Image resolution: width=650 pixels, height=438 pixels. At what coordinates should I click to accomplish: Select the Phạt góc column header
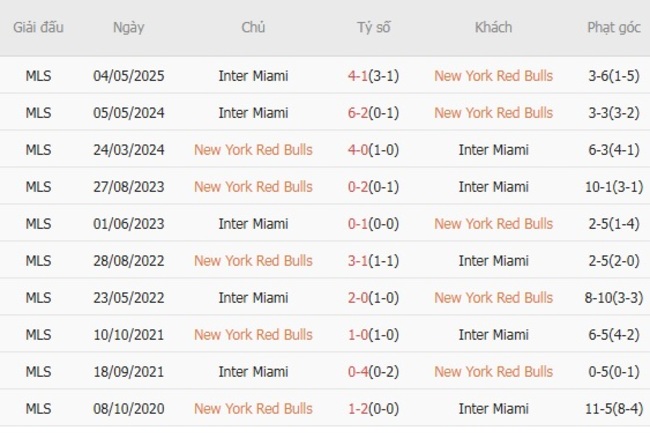click(x=614, y=28)
